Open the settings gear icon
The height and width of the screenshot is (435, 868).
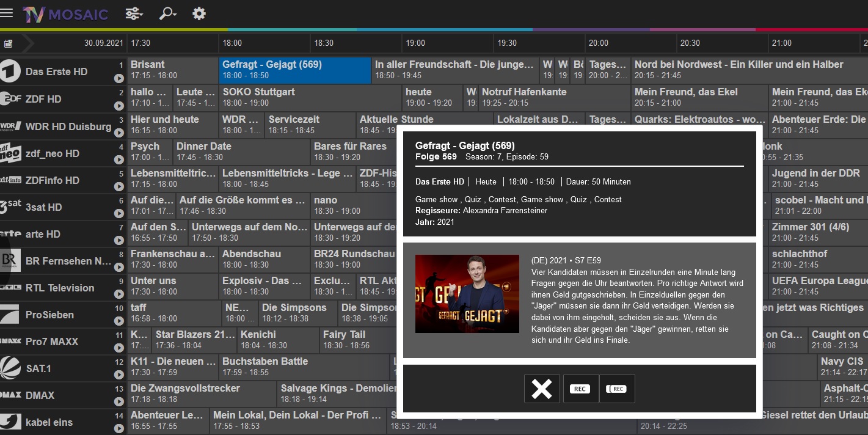tap(199, 13)
